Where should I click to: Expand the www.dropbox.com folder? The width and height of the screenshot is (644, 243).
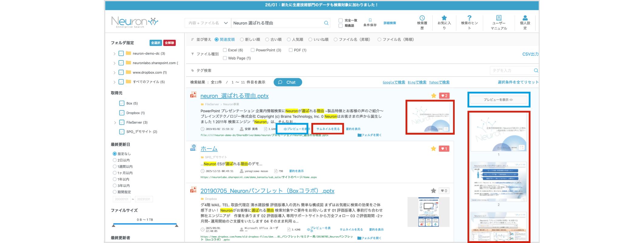click(x=115, y=73)
